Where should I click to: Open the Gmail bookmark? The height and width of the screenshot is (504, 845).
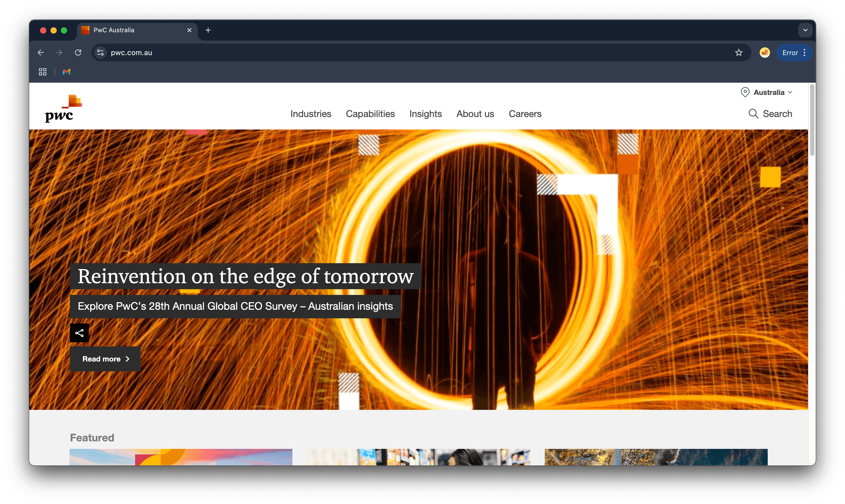click(x=67, y=72)
